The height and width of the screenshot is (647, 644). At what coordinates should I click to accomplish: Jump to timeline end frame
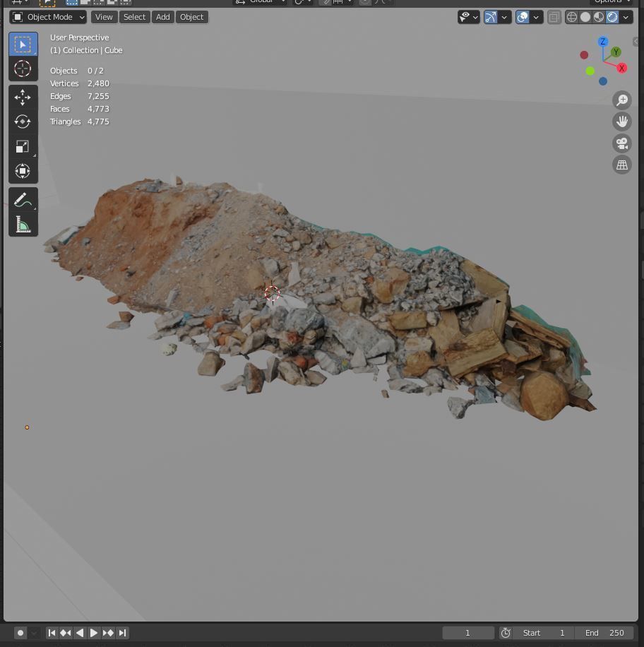click(122, 633)
